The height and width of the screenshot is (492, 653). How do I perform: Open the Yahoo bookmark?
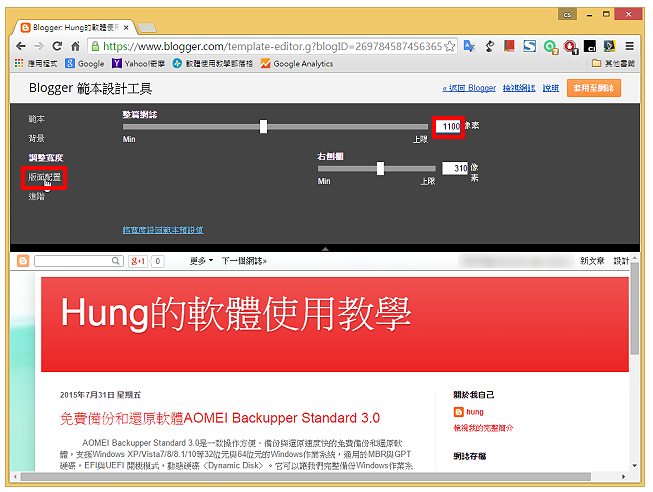[139, 63]
